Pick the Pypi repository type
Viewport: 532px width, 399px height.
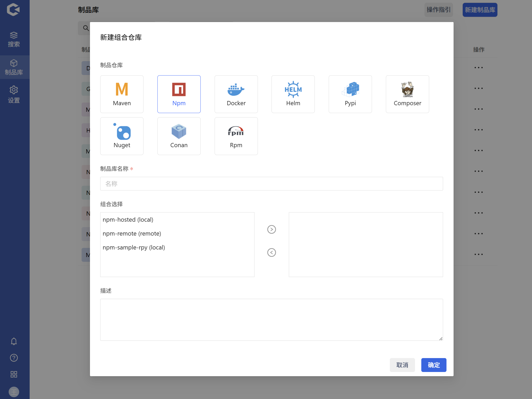pos(350,94)
